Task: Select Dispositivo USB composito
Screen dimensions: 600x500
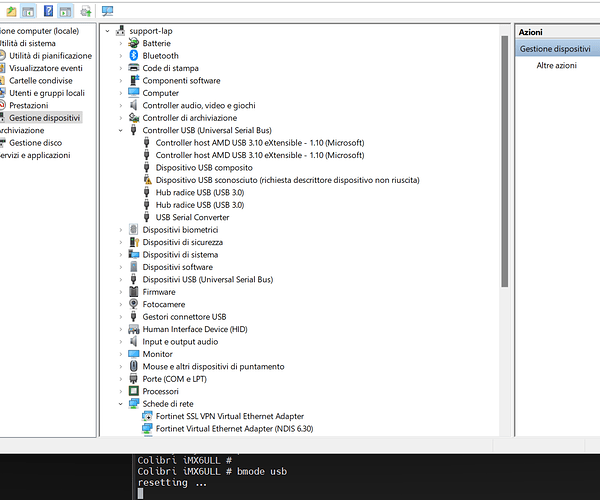Action: [x=204, y=168]
